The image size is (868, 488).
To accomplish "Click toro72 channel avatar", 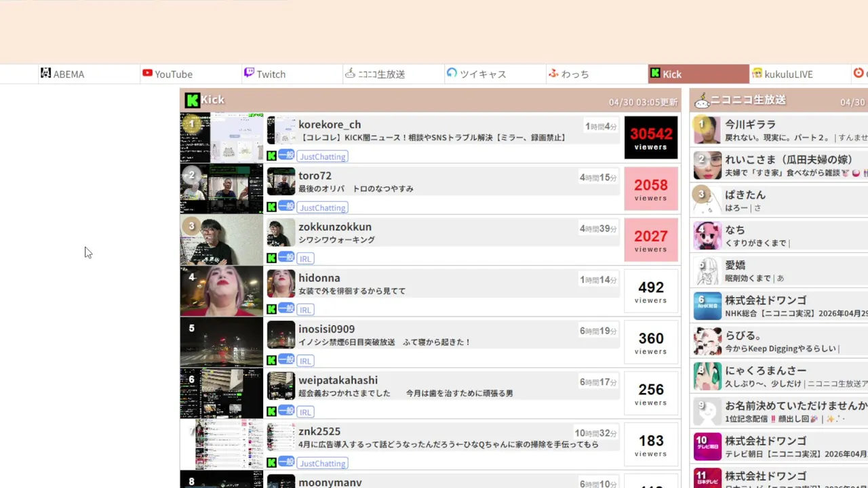I will click(281, 182).
